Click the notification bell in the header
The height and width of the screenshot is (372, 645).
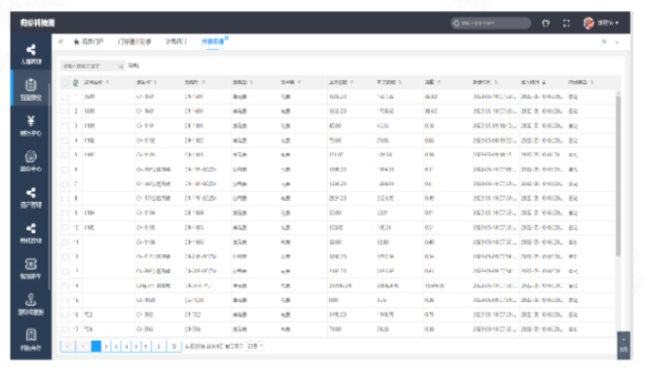(x=545, y=23)
